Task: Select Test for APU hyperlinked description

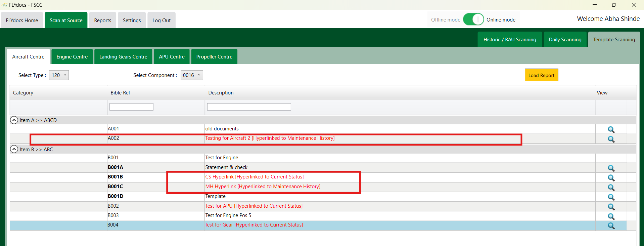Action: (254, 206)
